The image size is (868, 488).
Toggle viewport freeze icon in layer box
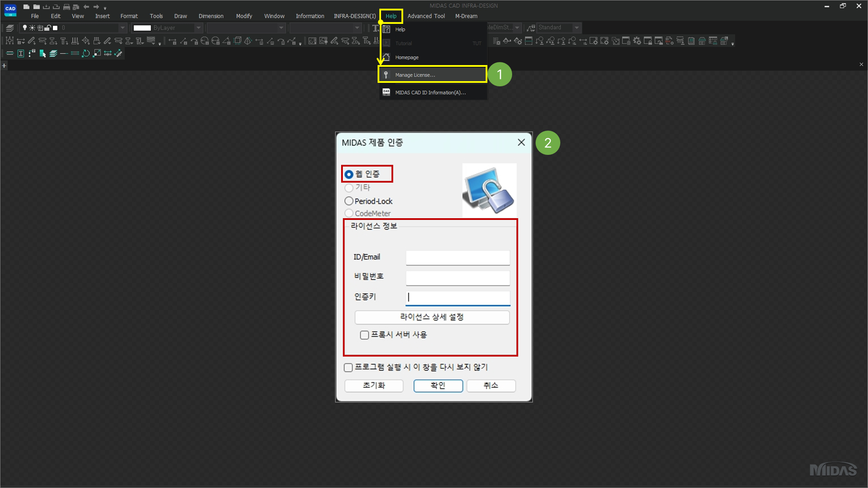pyautogui.click(x=40, y=28)
